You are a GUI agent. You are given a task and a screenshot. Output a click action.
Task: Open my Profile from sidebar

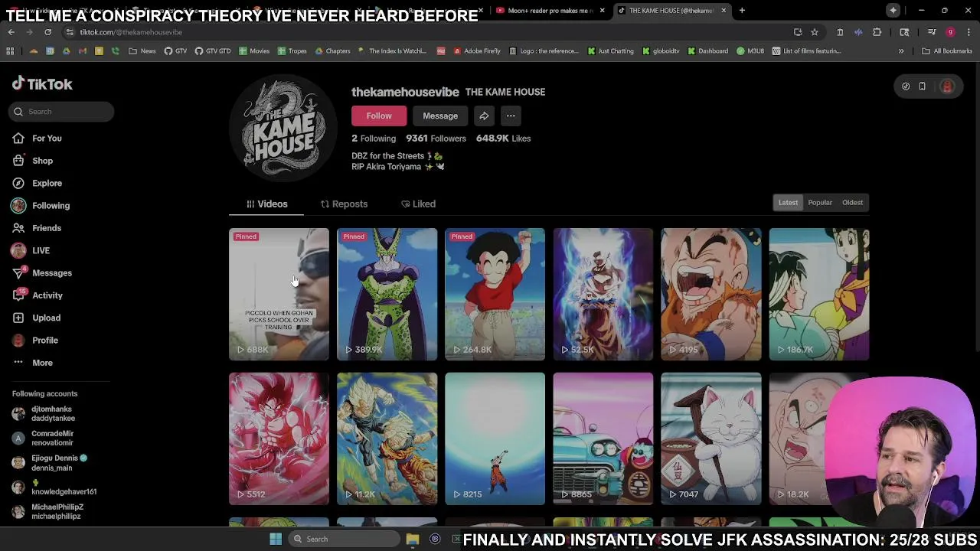[45, 341]
